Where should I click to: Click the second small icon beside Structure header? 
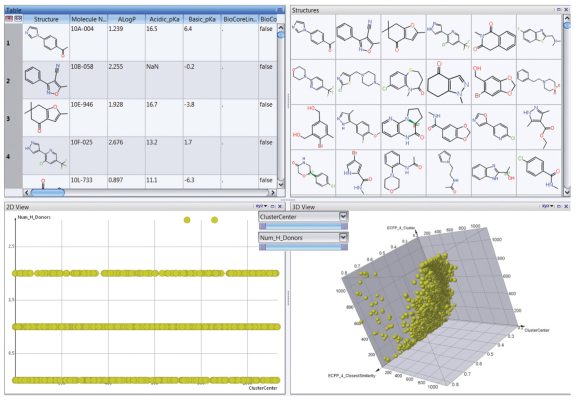click(x=18, y=18)
